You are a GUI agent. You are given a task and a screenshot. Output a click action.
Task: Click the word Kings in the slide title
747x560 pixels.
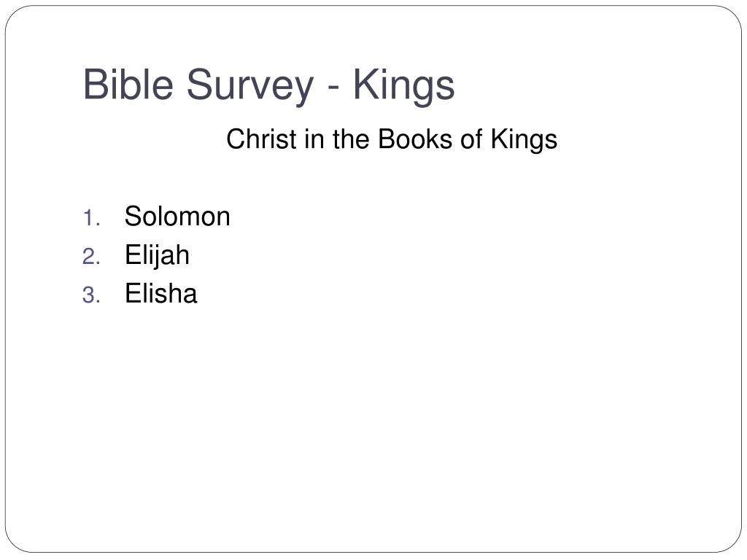click(x=404, y=86)
